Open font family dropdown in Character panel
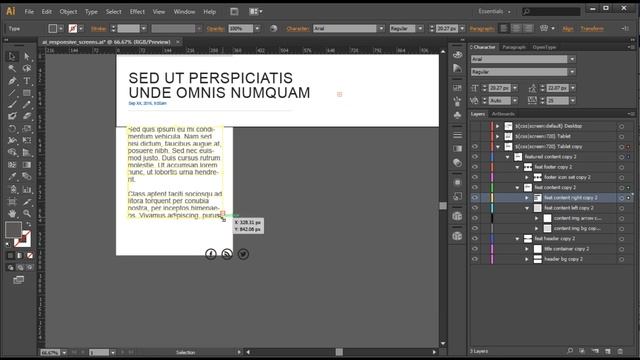The width and height of the screenshot is (640, 360). (572, 59)
